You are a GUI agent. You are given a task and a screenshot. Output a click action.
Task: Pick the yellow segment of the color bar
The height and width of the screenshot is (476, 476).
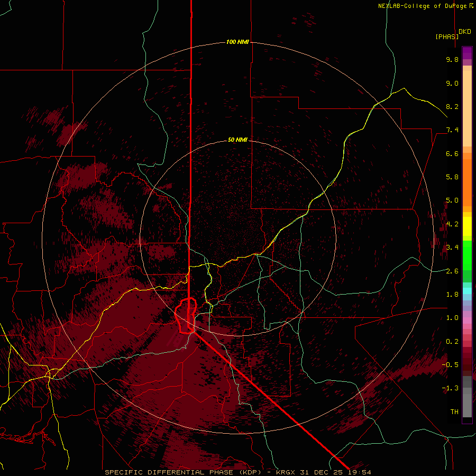(x=467, y=226)
